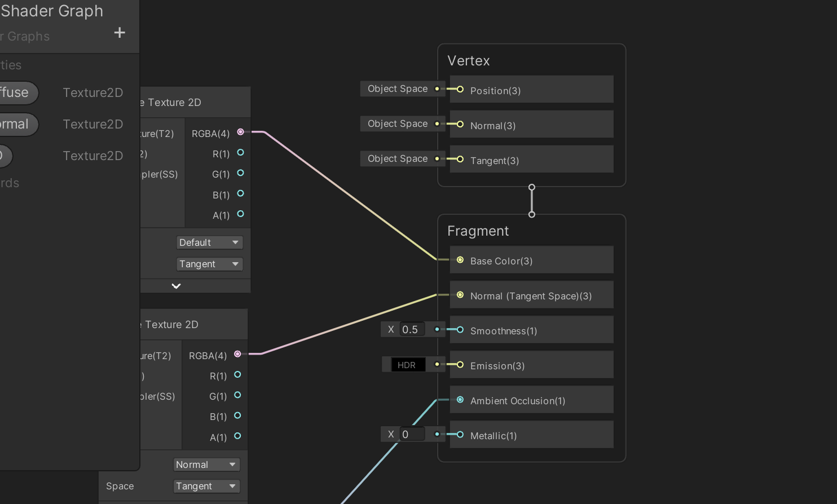The image size is (837, 504).
Task: Open the Default type dropdown
Action: tap(209, 242)
